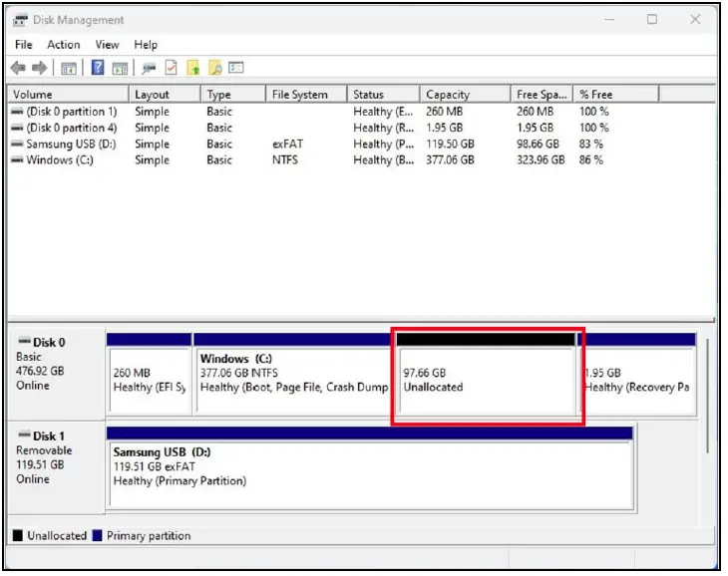The height and width of the screenshot is (576, 728).
Task: Open the View menu
Action: pos(108,45)
